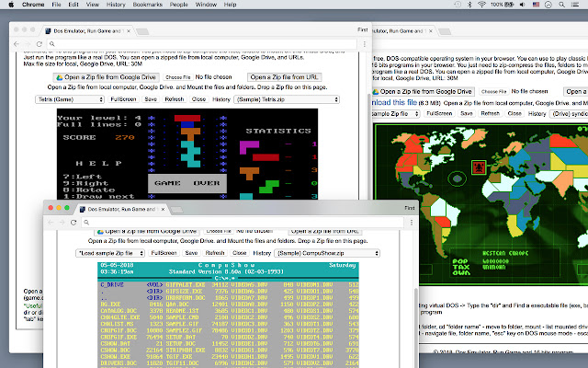This screenshot has width=588, height=368.
Task: Click FullScreen in the CompuShow window
Action: pyautogui.click(x=164, y=253)
